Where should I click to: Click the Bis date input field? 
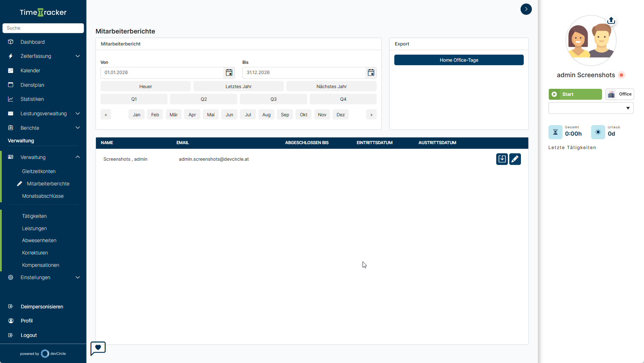(x=304, y=73)
